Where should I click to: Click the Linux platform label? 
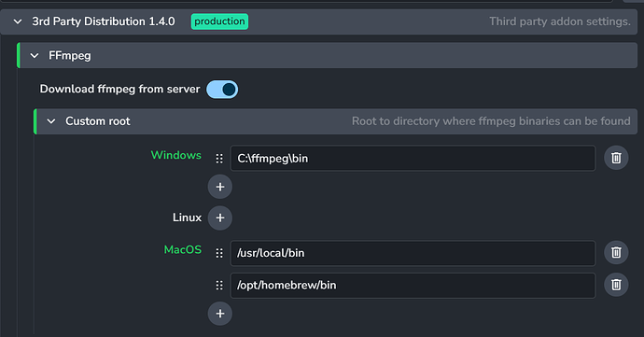(187, 218)
